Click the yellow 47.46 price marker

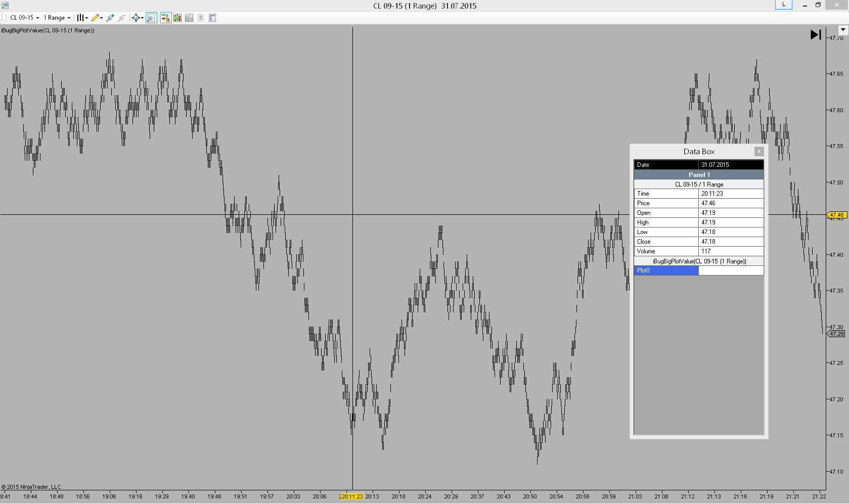click(836, 215)
